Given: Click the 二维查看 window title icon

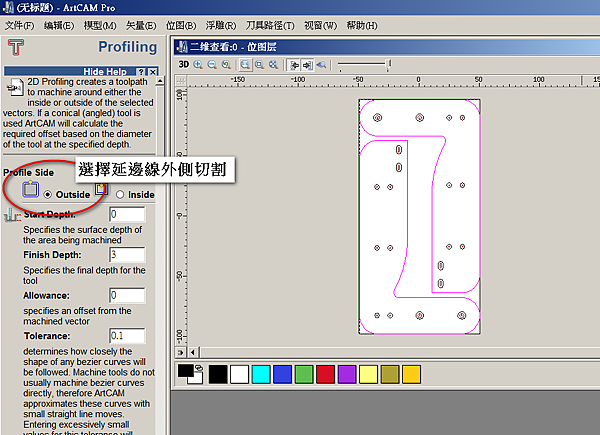Looking at the screenshot, I should [x=182, y=47].
